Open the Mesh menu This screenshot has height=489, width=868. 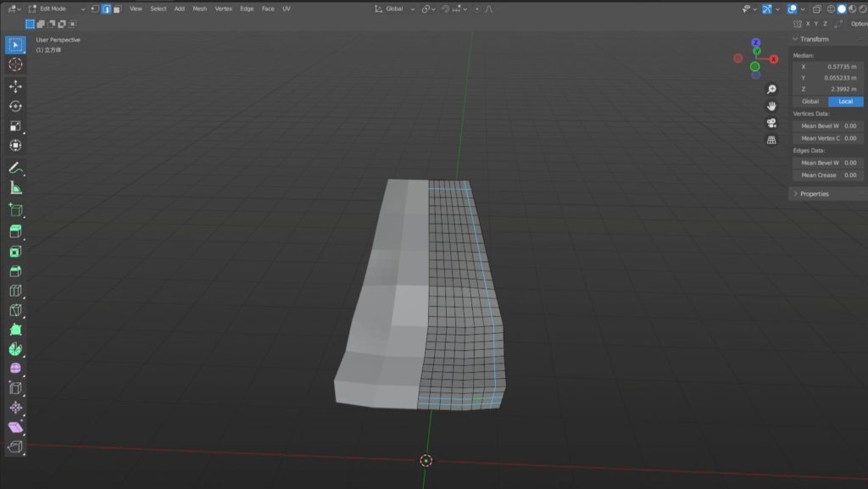[x=199, y=8]
